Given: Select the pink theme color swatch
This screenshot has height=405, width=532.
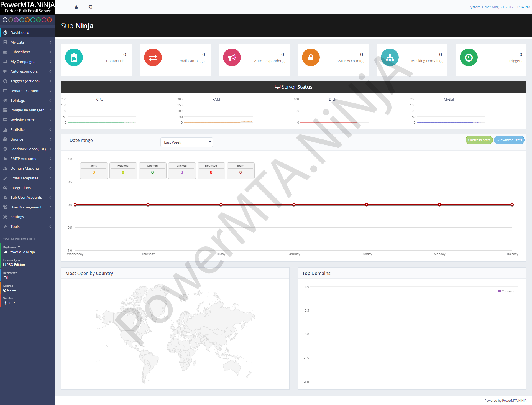Looking at the screenshot, I should 44,20.
